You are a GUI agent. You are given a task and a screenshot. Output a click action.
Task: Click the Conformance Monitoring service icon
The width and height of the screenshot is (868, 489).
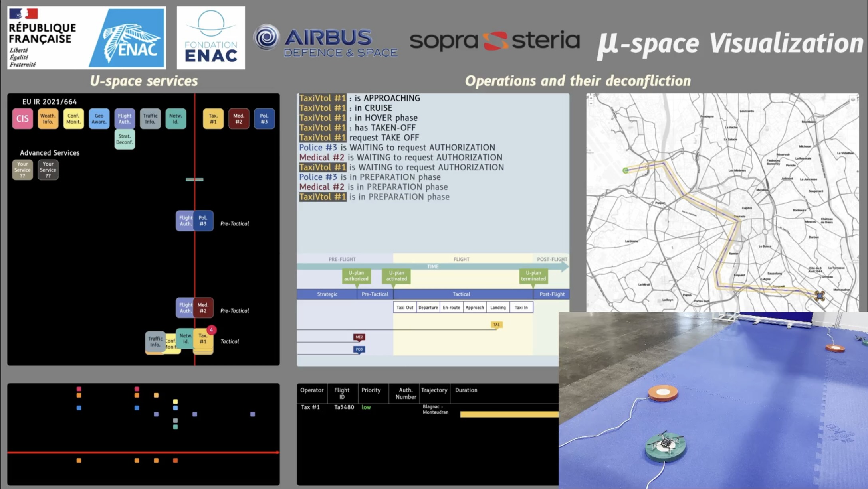tap(73, 118)
